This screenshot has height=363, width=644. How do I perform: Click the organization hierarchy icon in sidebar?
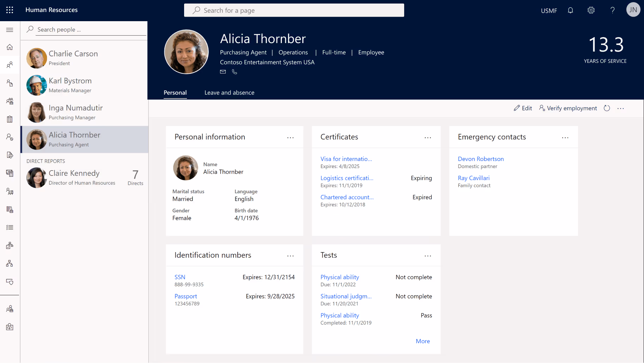(10, 263)
